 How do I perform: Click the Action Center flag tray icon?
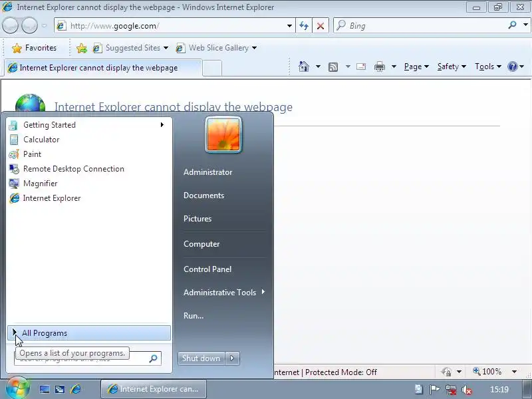coord(434,390)
